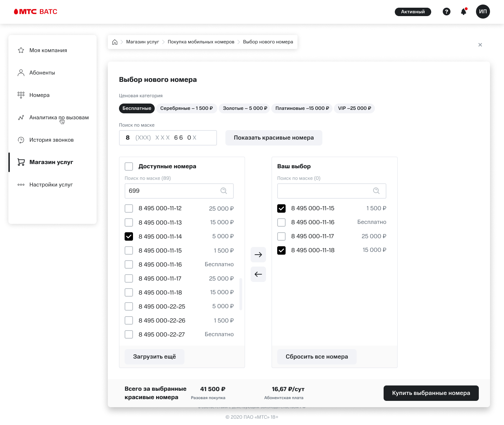Open the notifications bell
The height and width of the screenshot is (425, 504).
click(464, 12)
